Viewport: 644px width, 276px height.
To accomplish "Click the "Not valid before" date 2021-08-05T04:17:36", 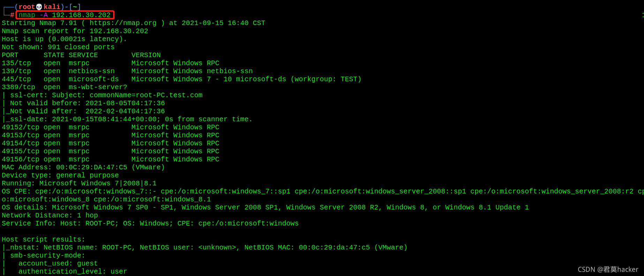I will click(125, 103).
